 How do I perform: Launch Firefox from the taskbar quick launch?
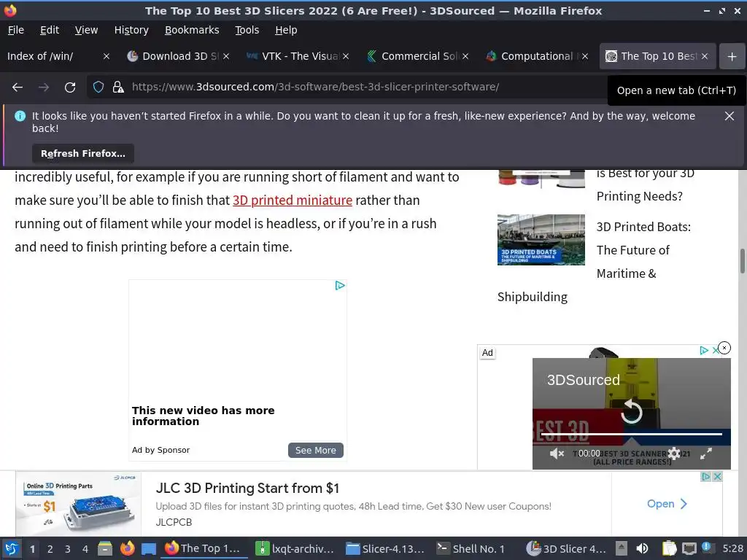pos(127,548)
